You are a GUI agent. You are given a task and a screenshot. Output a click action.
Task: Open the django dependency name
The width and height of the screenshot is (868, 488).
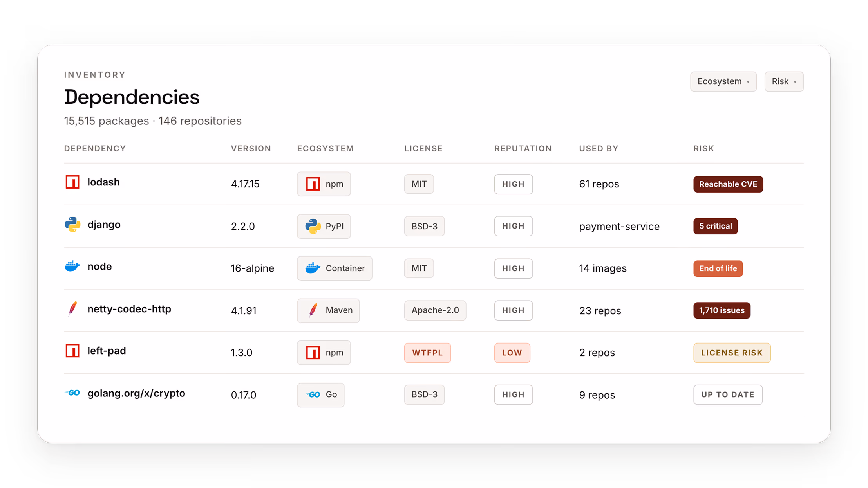104,225
